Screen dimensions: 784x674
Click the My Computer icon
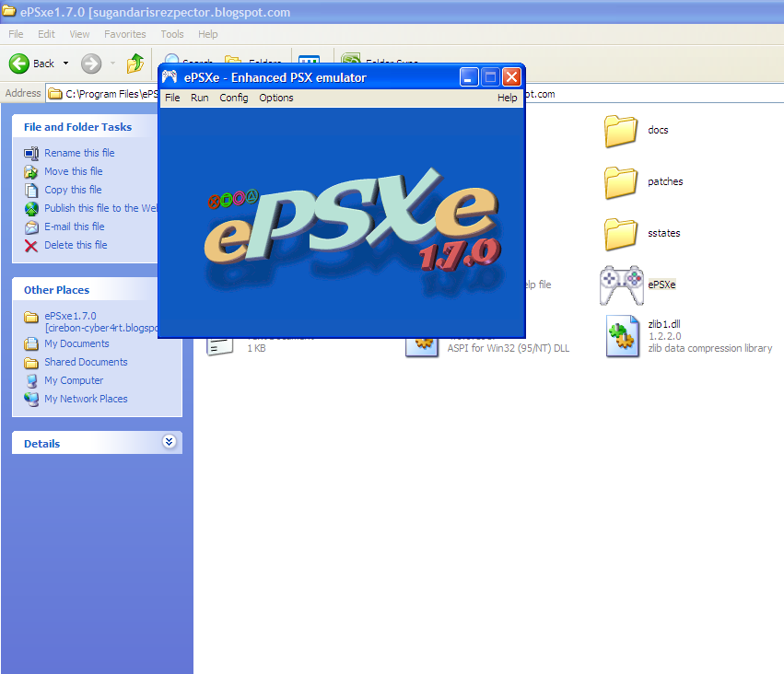31,380
